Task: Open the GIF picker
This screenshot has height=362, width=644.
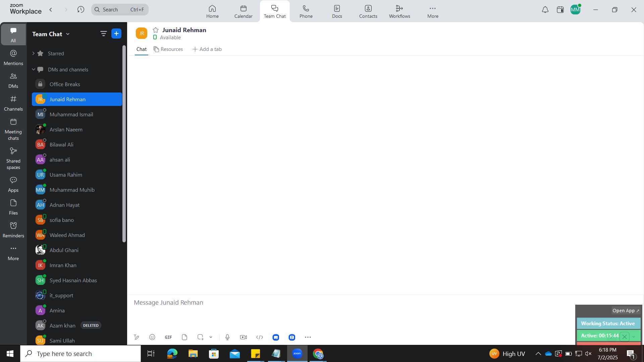Action: tap(168, 337)
